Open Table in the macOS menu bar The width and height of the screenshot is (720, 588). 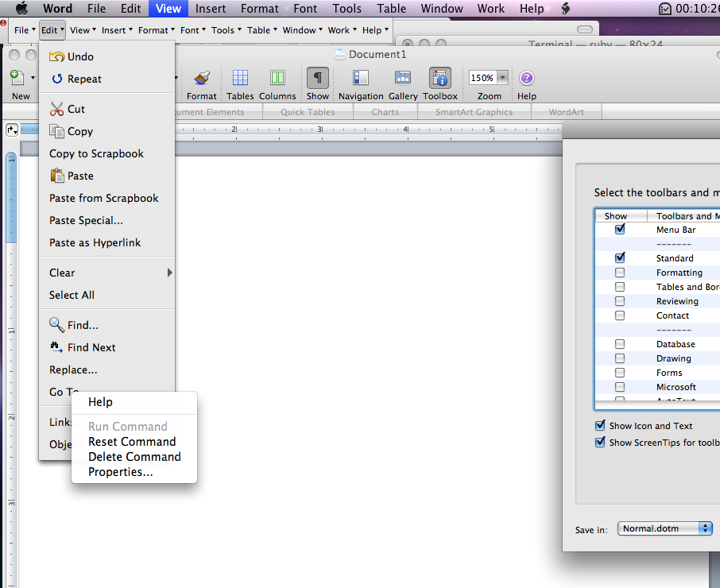click(391, 8)
